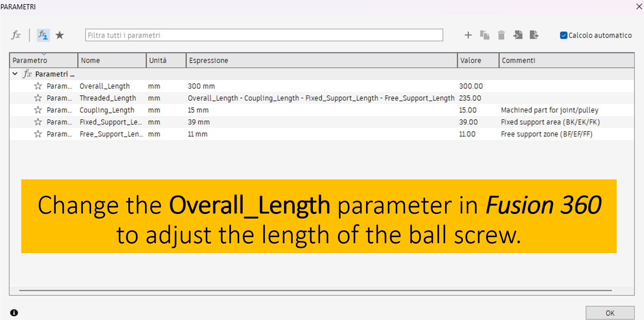Screen dimensions: 644x320
Task: Click the Threaded_Length formula expression
Action: [x=321, y=98]
